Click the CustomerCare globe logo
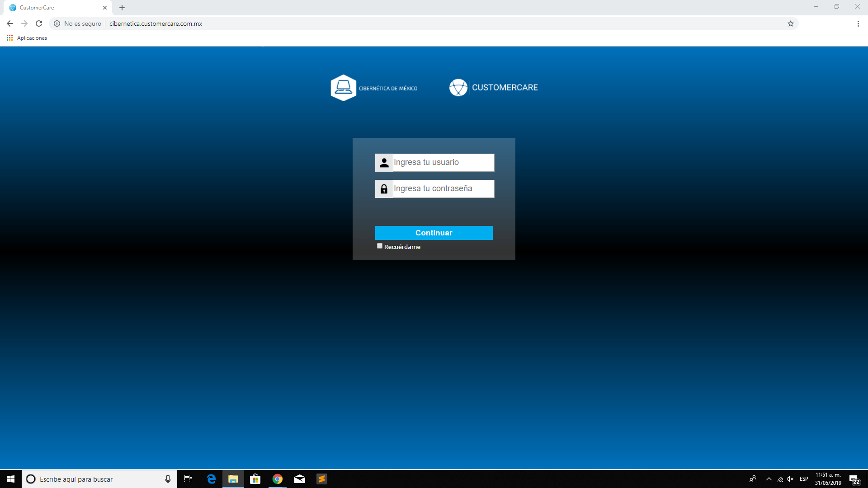 (x=458, y=87)
